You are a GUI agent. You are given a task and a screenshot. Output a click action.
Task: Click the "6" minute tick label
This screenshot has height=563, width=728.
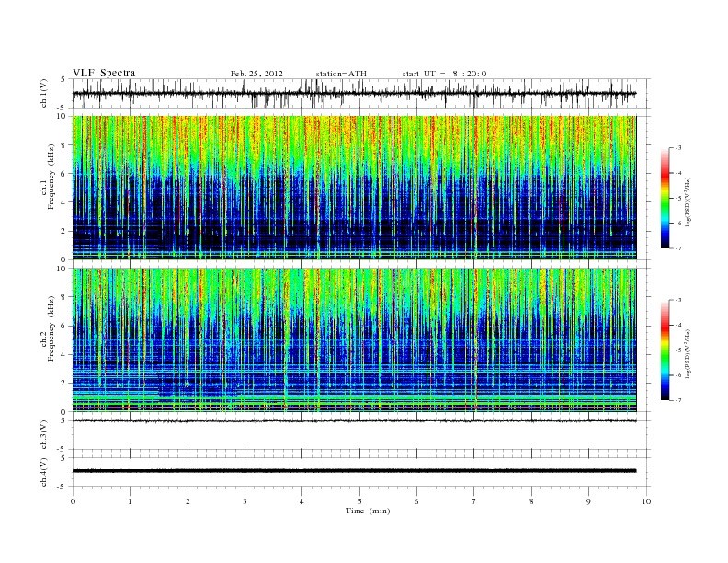[416, 501]
